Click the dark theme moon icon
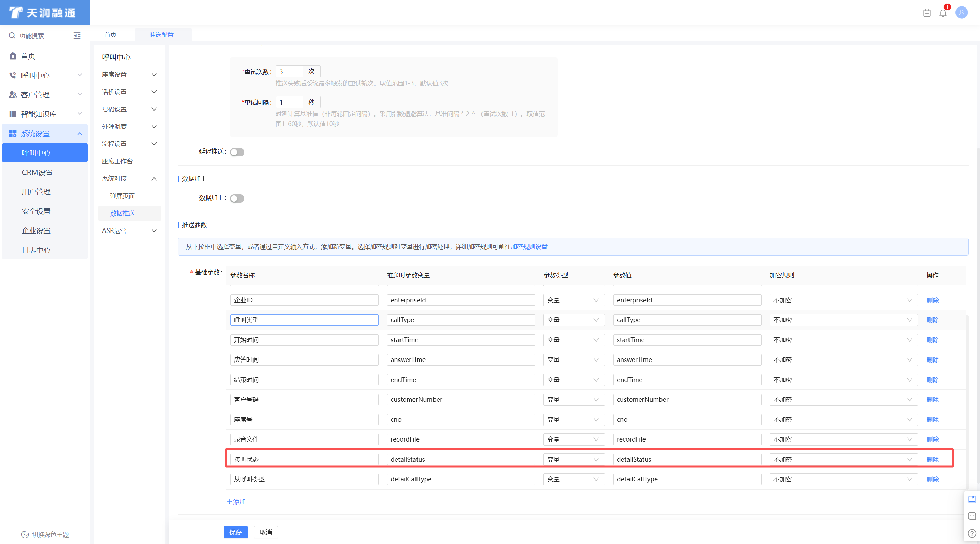This screenshot has height=544, width=980. point(25,534)
